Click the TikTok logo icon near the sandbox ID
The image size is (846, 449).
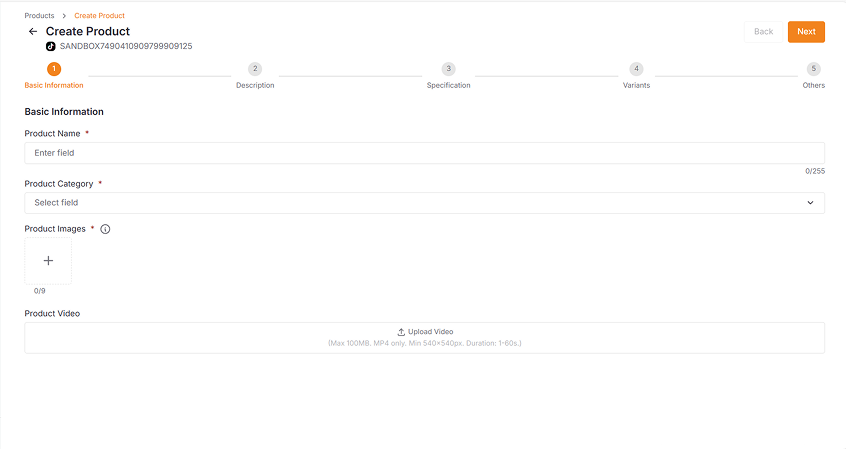(51, 46)
